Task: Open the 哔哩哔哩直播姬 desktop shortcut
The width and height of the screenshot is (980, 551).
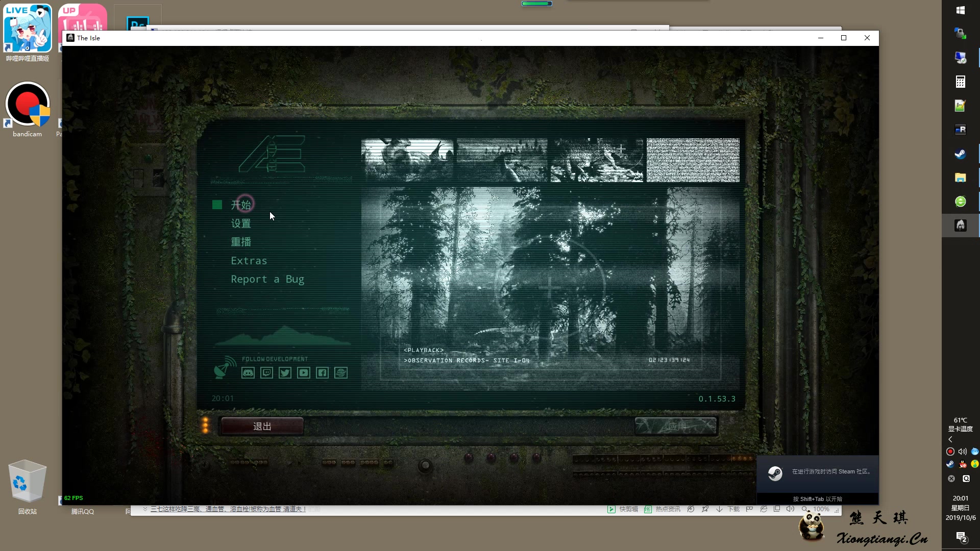Action: (x=27, y=33)
